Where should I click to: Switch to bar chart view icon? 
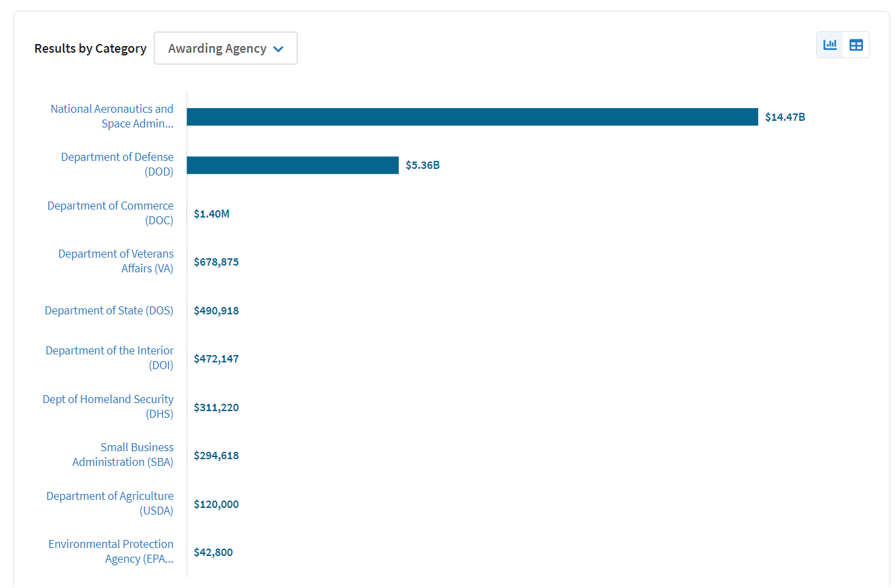(x=830, y=45)
